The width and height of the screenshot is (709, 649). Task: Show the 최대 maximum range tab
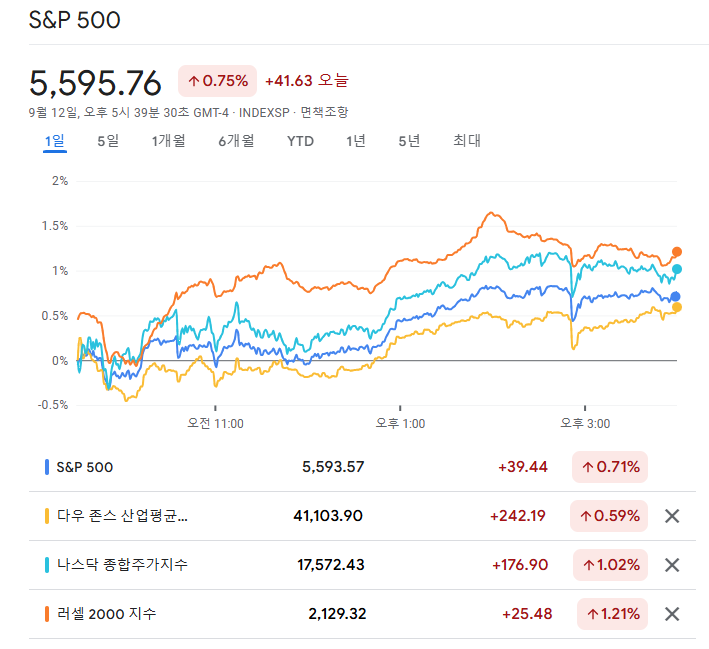pos(467,141)
